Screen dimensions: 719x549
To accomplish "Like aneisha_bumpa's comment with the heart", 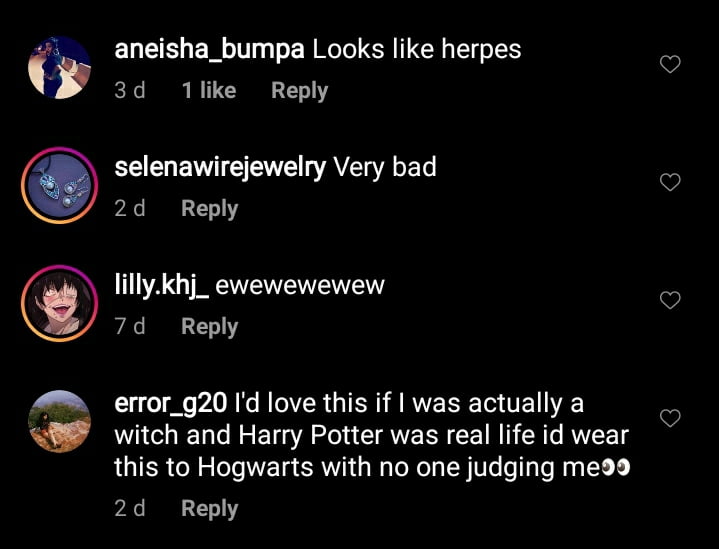I will tap(671, 65).
